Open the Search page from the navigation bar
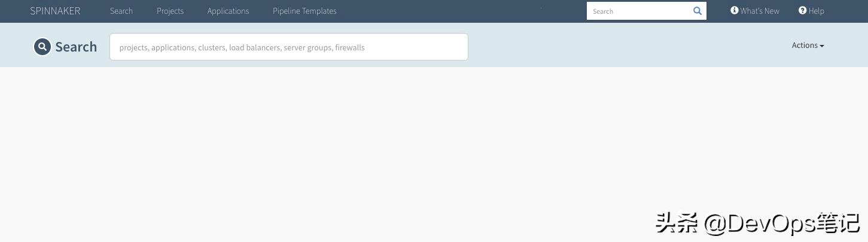 121,11
